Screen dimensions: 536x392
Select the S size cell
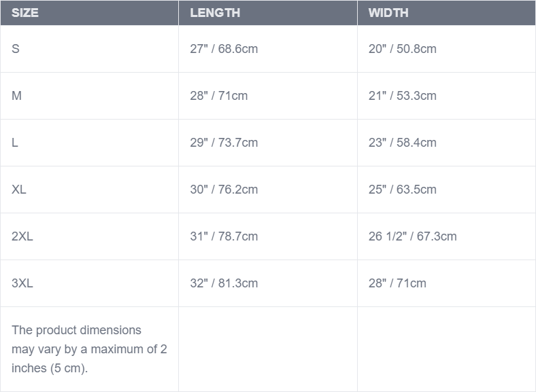point(16,49)
